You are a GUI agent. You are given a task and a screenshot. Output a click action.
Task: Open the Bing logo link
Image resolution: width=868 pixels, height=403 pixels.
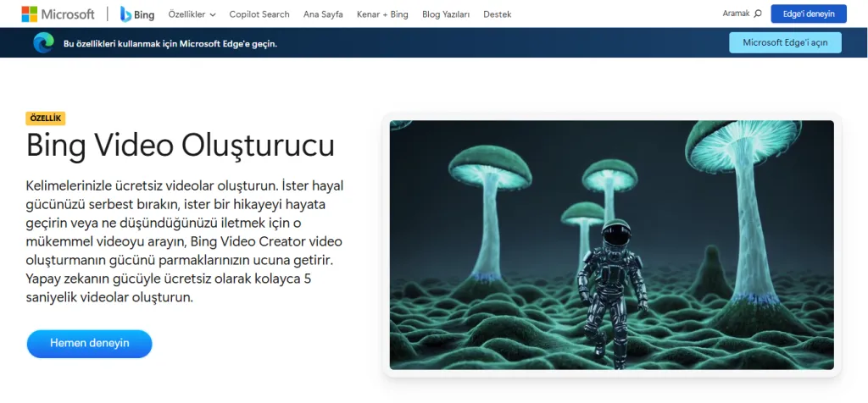(x=137, y=14)
